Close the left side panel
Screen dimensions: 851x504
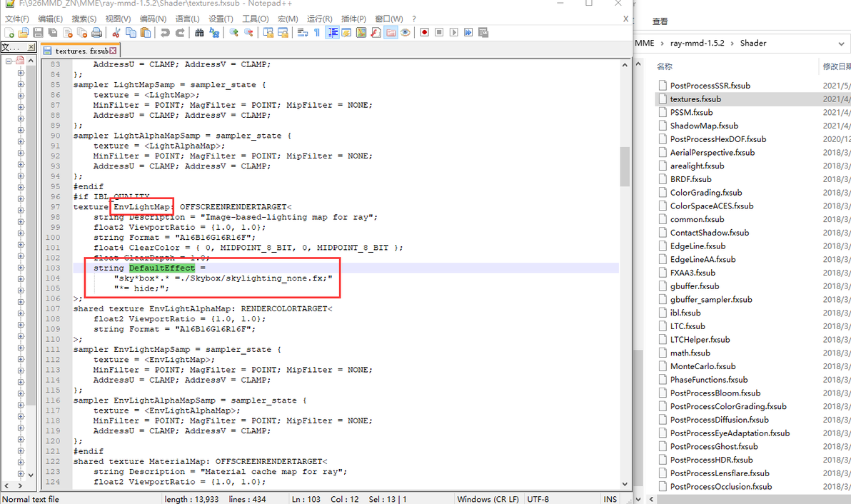(31, 47)
